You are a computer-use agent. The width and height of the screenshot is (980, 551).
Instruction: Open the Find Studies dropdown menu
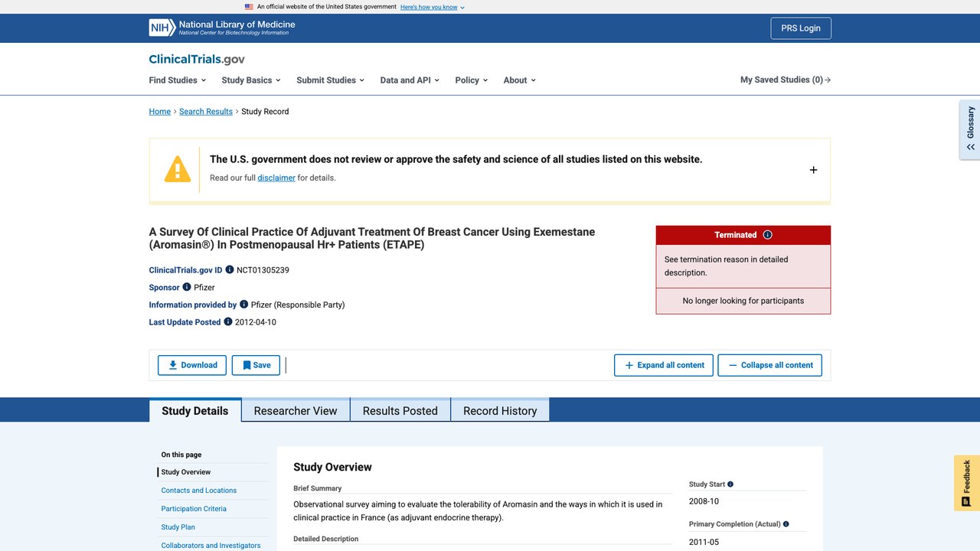[x=178, y=80]
